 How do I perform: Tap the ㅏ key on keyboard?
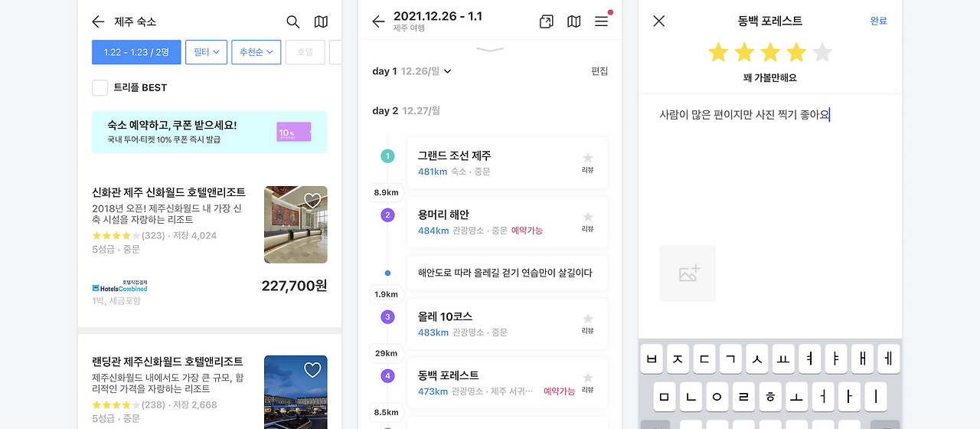coord(848,397)
